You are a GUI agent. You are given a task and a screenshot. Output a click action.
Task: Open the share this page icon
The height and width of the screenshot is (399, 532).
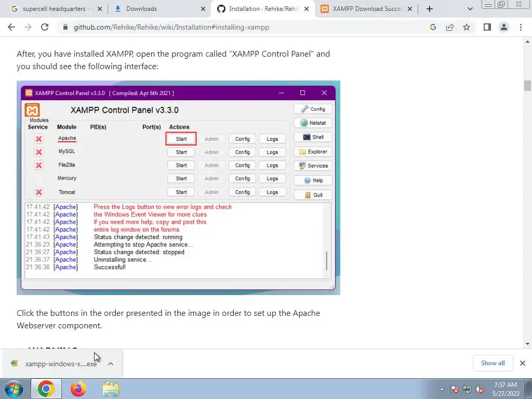click(450, 27)
